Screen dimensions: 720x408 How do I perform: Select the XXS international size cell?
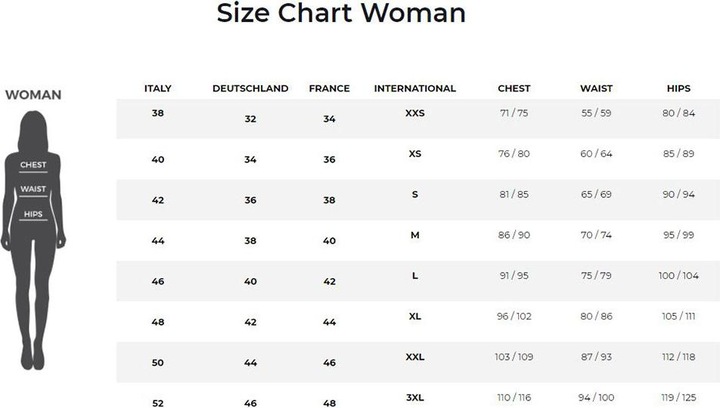point(415,113)
